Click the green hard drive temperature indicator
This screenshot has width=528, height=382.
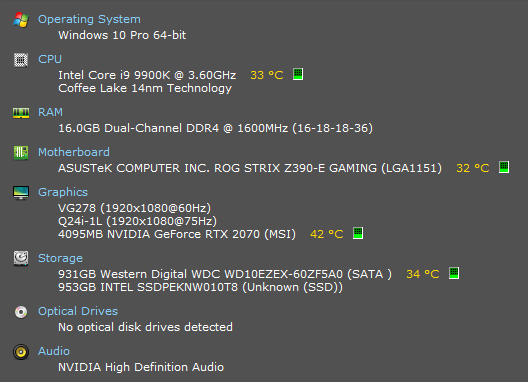[454, 273]
